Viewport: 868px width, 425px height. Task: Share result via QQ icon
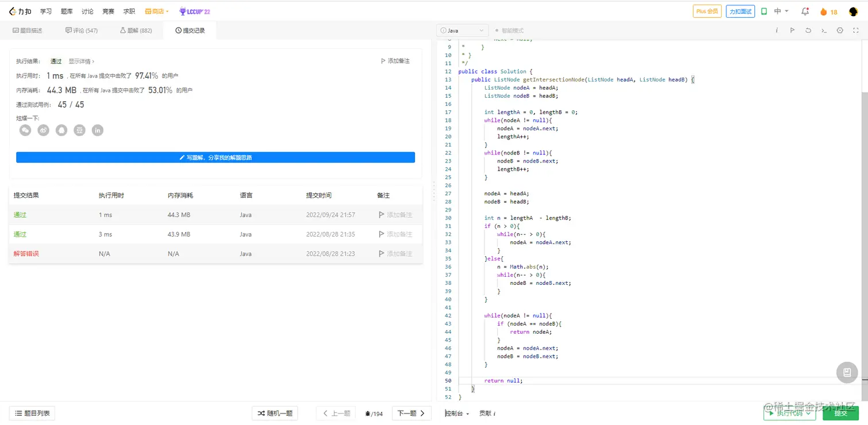point(61,130)
